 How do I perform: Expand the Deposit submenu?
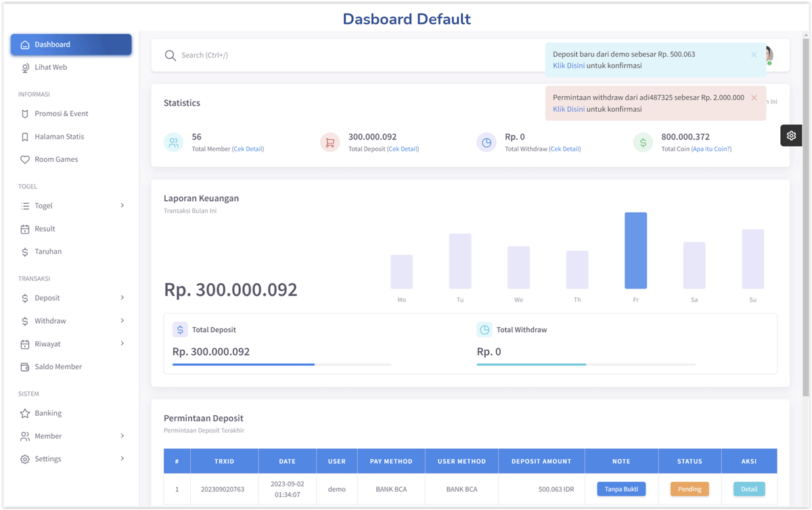tap(122, 297)
